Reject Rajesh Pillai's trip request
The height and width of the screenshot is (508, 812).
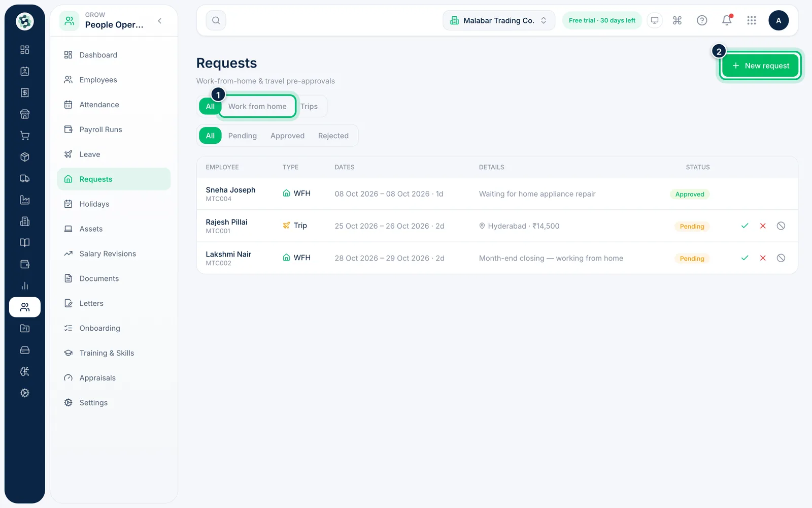(x=763, y=226)
